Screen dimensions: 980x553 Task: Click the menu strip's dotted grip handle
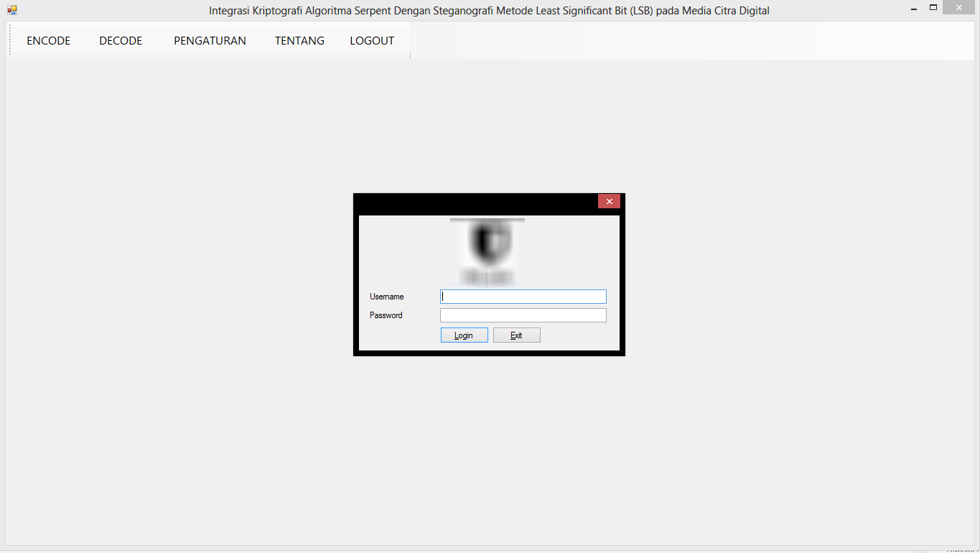10,40
